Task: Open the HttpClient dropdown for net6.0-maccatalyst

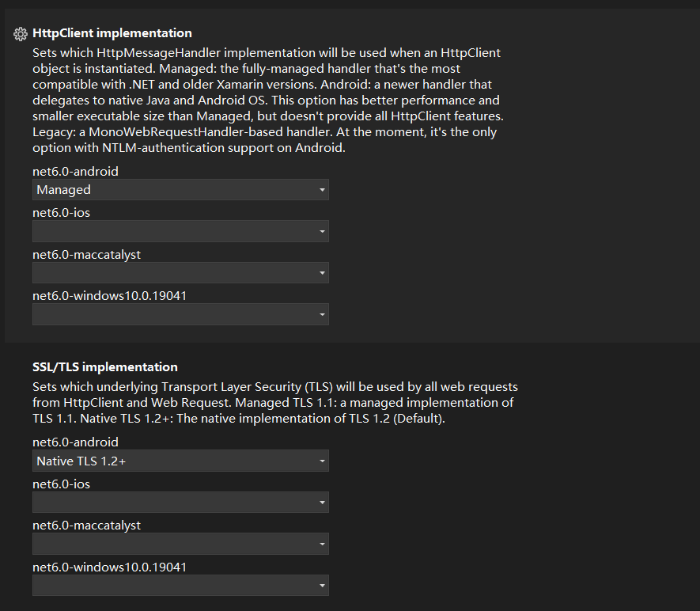Action: 180,272
